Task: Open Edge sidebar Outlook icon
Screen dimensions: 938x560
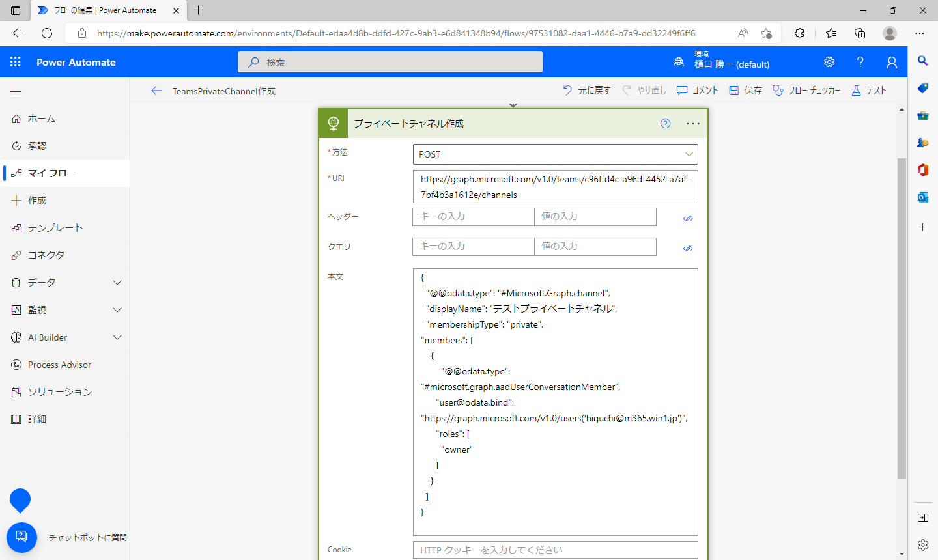Action: click(x=923, y=197)
